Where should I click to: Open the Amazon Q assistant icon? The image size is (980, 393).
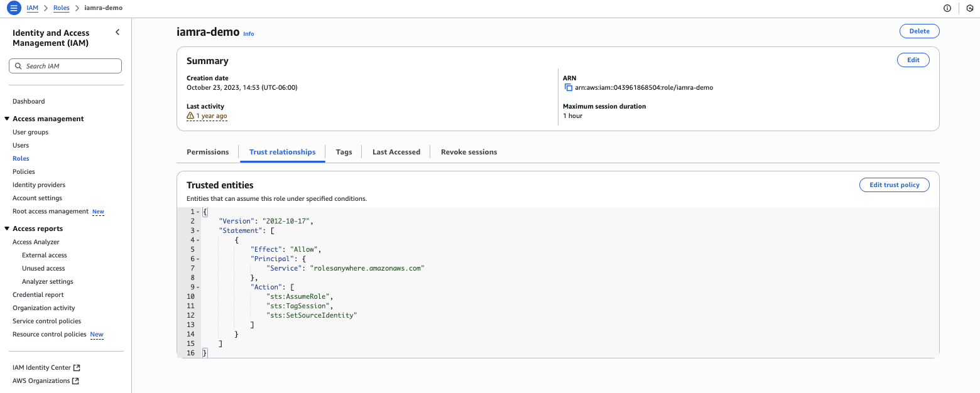[x=969, y=8]
